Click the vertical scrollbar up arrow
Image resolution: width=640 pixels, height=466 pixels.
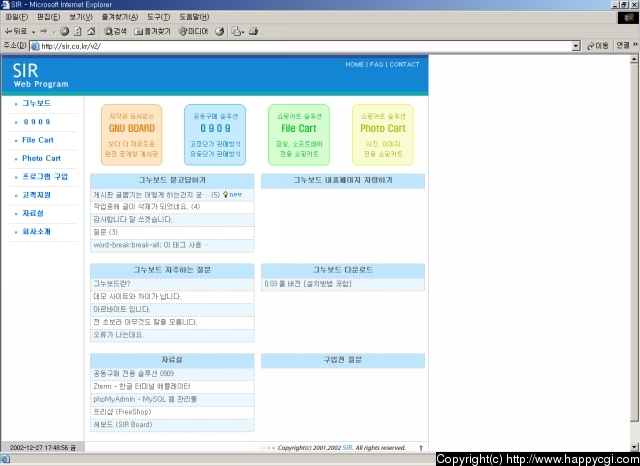(x=634, y=59)
